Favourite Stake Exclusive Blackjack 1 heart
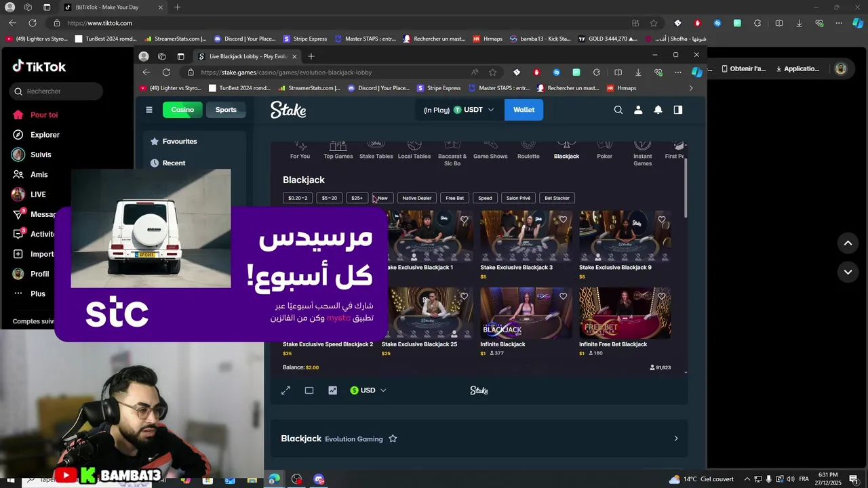The height and width of the screenshot is (488, 868). 464,220
